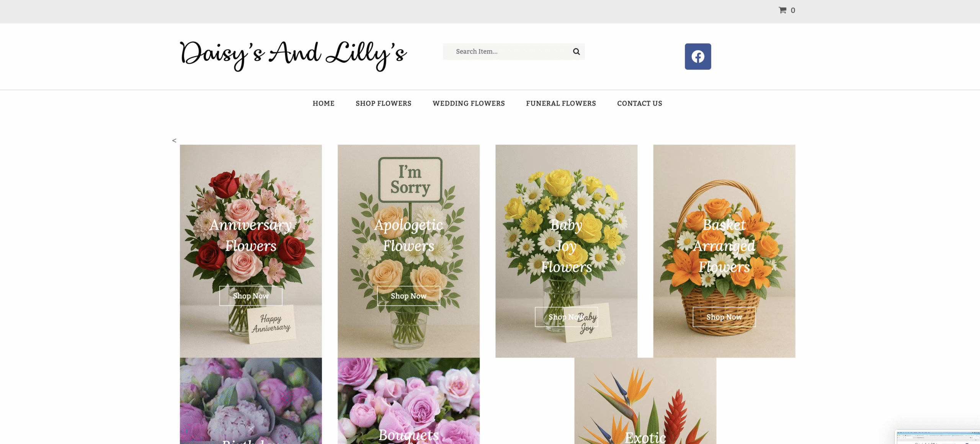Shop Now for Apologetic Flowers

point(408,296)
